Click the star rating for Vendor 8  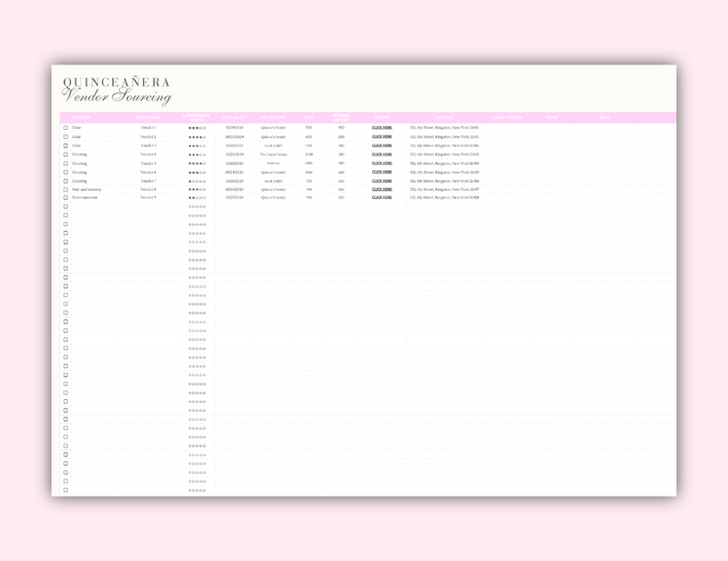point(197,189)
